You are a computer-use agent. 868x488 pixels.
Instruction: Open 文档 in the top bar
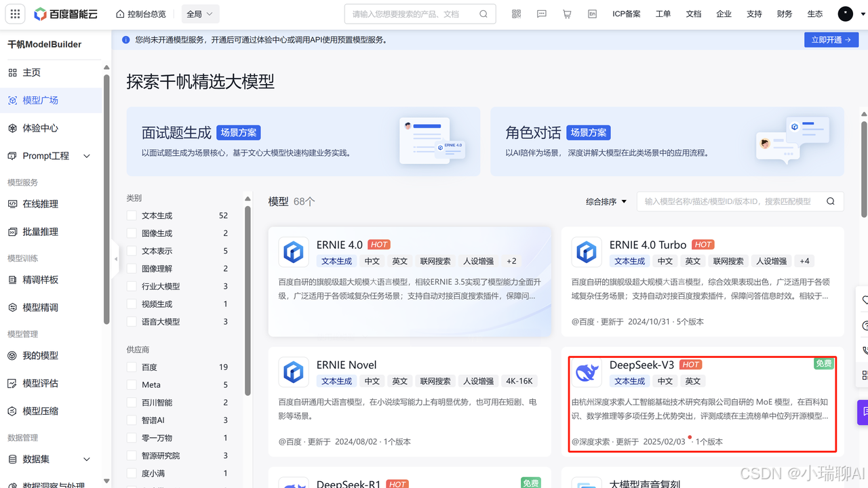694,14
